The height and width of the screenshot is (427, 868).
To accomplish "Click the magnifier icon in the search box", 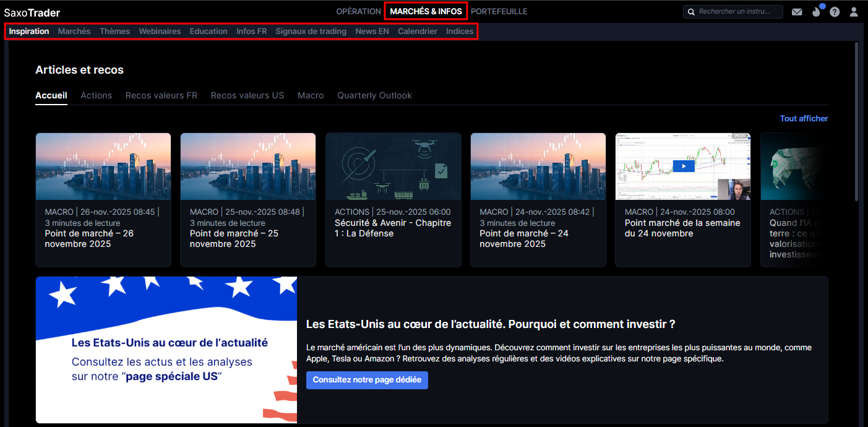I will [x=691, y=12].
